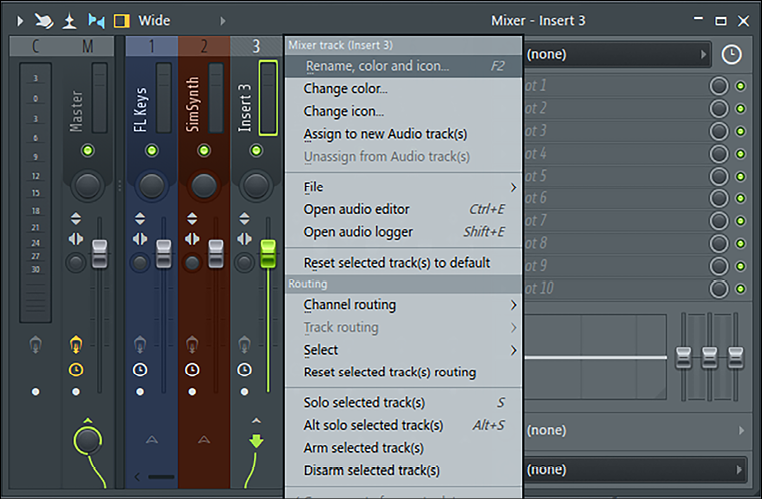
Task: Click the mixer view panel layout icon
Action: pos(121,21)
